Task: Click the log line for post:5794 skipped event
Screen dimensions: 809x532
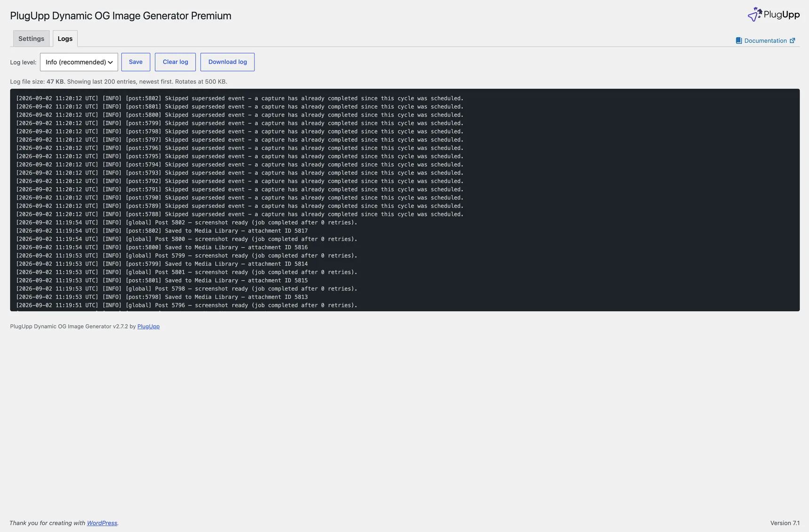Action: 240,165
